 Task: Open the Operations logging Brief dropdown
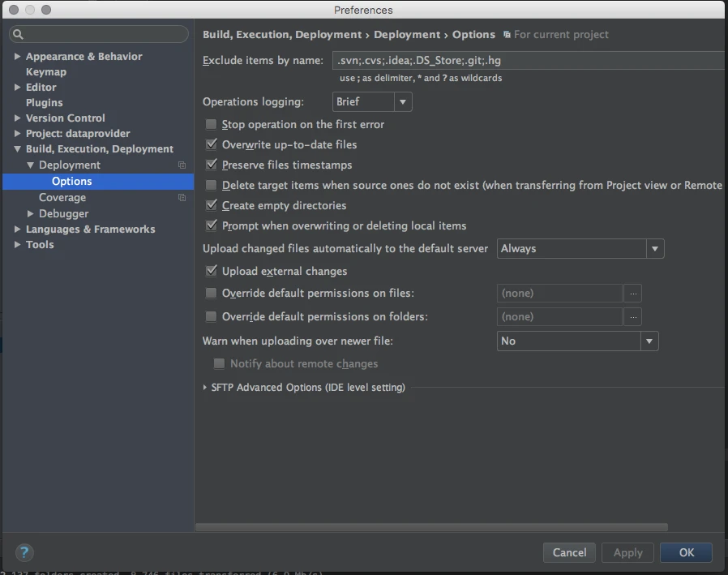pos(372,101)
